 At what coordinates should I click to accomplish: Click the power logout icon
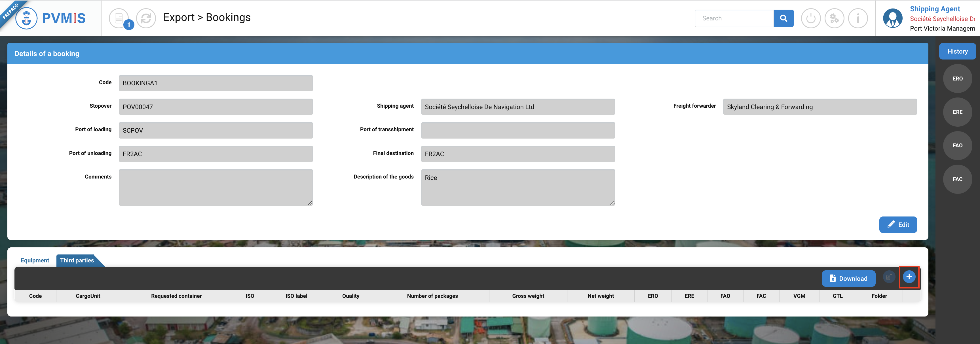coord(811,18)
